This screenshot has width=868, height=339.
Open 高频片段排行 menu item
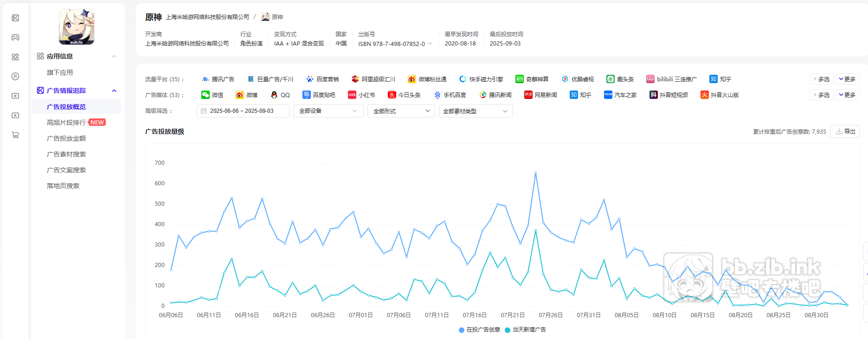click(66, 123)
